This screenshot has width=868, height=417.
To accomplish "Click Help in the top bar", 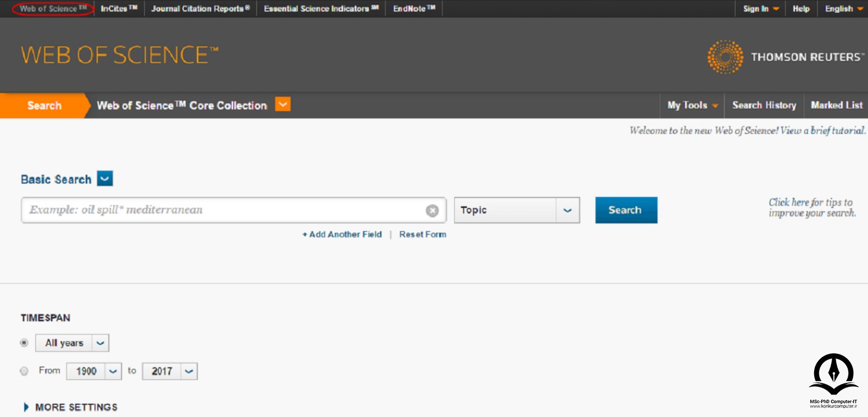I will coord(801,9).
